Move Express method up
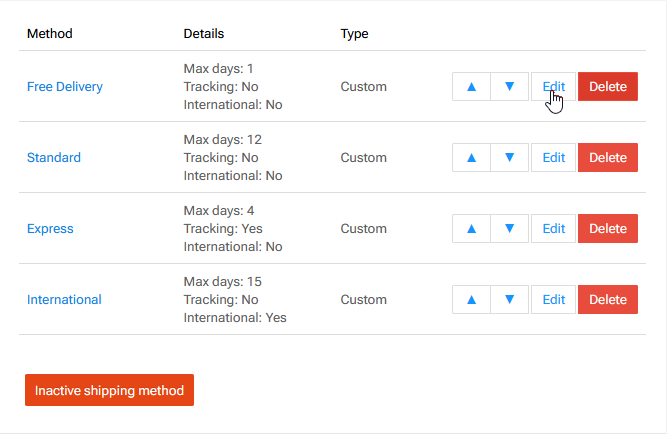The width and height of the screenshot is (667, 434). point(471,229)
